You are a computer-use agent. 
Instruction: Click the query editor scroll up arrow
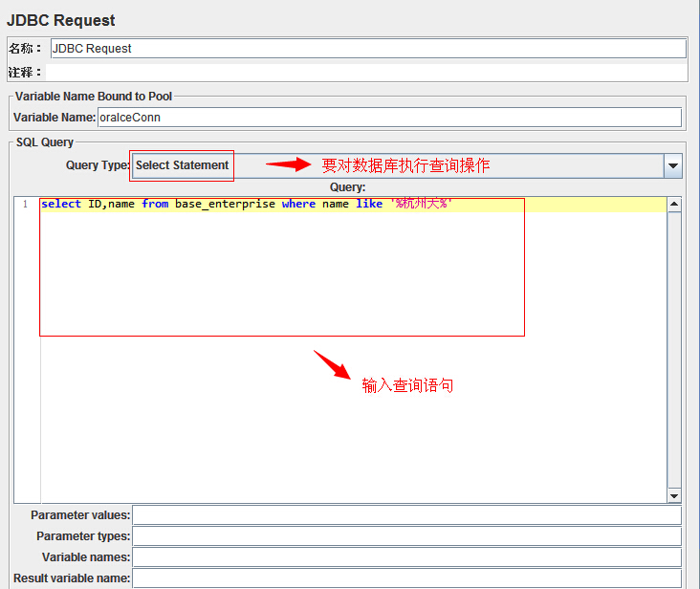674,204
